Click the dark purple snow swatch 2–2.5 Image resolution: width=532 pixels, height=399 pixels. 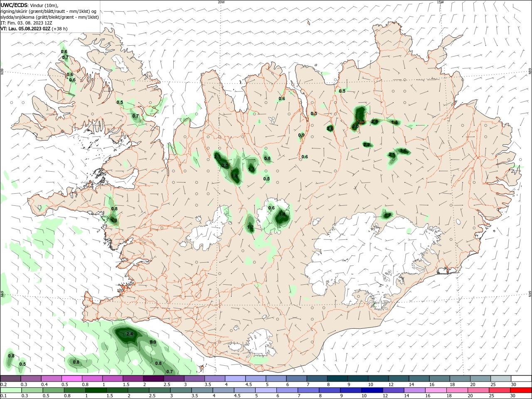coord(153,379)
